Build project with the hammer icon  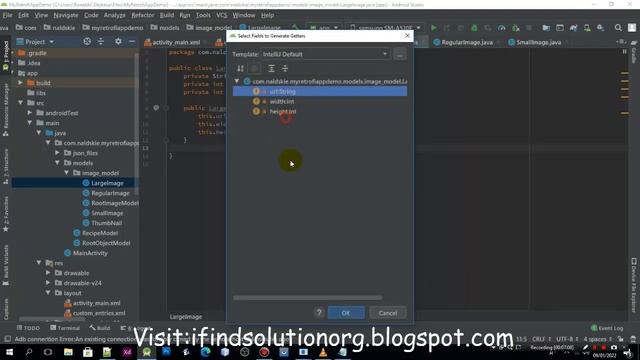(295, 28)
